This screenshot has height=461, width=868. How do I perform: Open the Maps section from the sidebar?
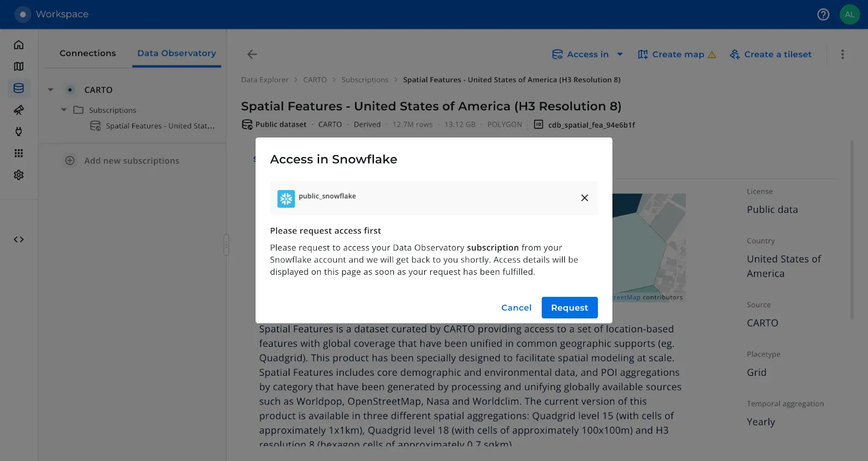point(18,66)
